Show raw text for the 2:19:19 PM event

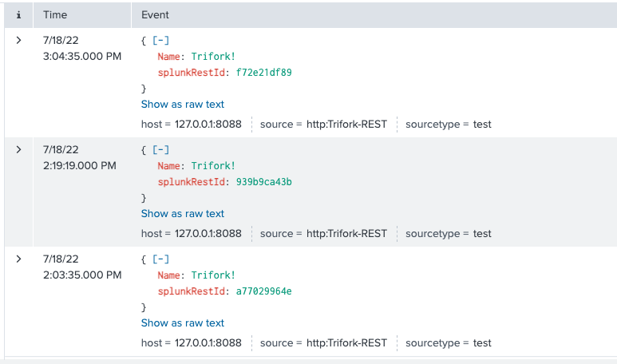183,214
